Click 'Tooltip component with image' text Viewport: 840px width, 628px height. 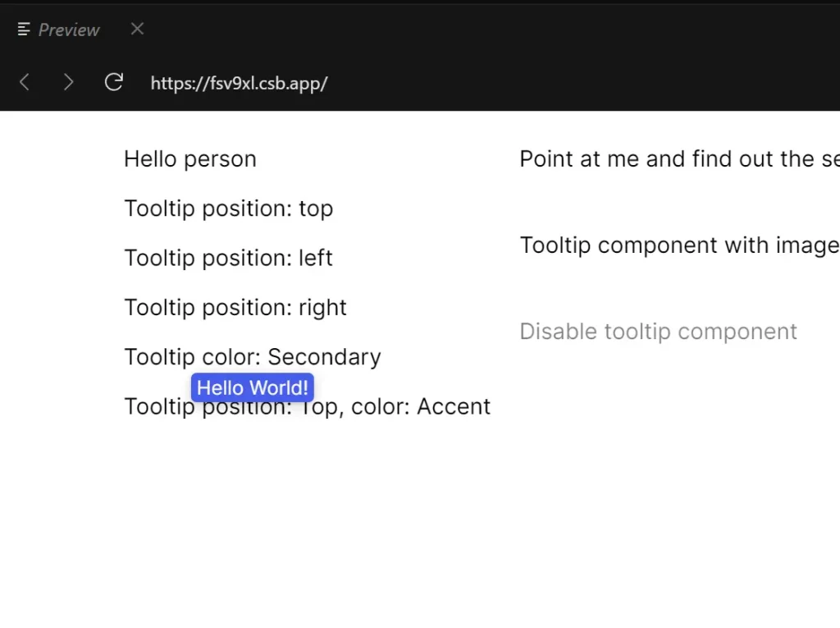point(679,245)
